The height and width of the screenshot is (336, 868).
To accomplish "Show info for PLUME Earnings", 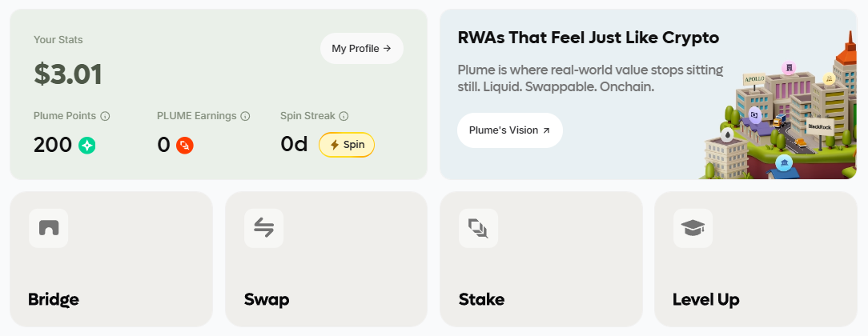I will click(x=245, y=116).
